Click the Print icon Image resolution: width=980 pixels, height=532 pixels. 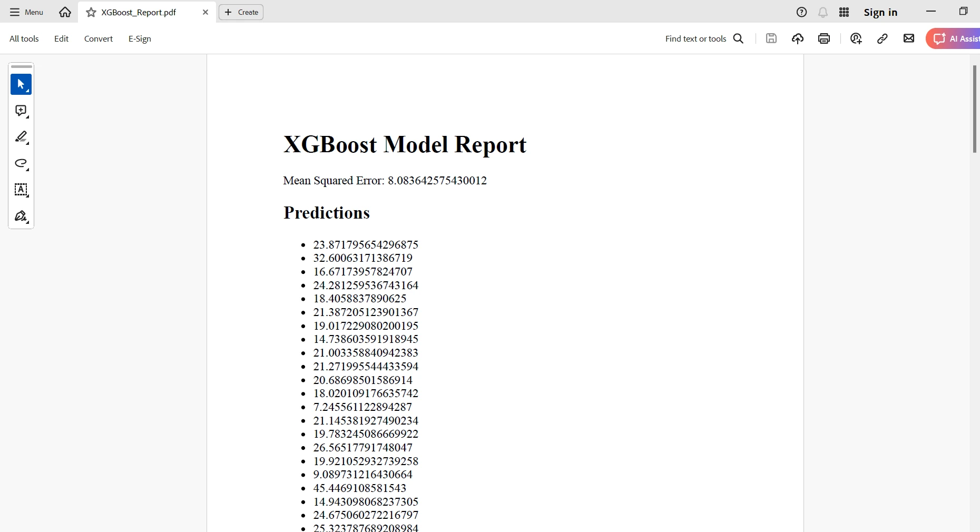click(x=824, y=38)
